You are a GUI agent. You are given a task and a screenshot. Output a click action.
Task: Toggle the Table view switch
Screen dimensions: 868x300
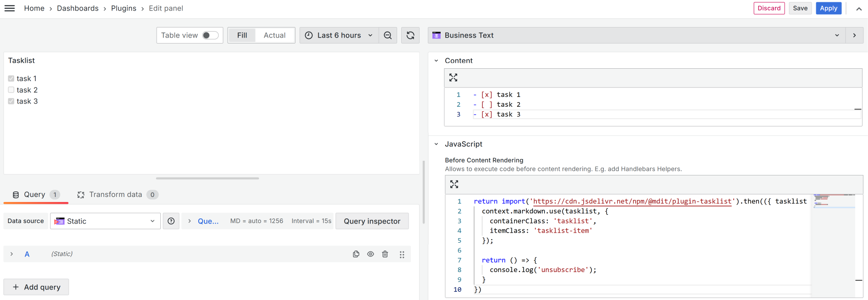(x=210, y=35)
